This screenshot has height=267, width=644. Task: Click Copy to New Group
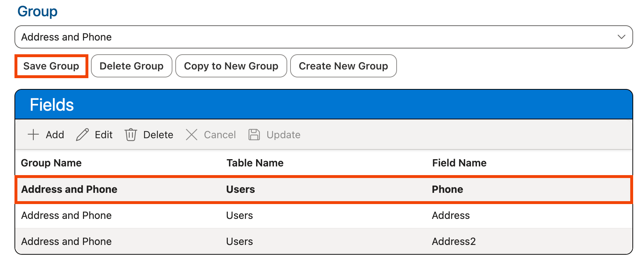(x=231, y=66)
